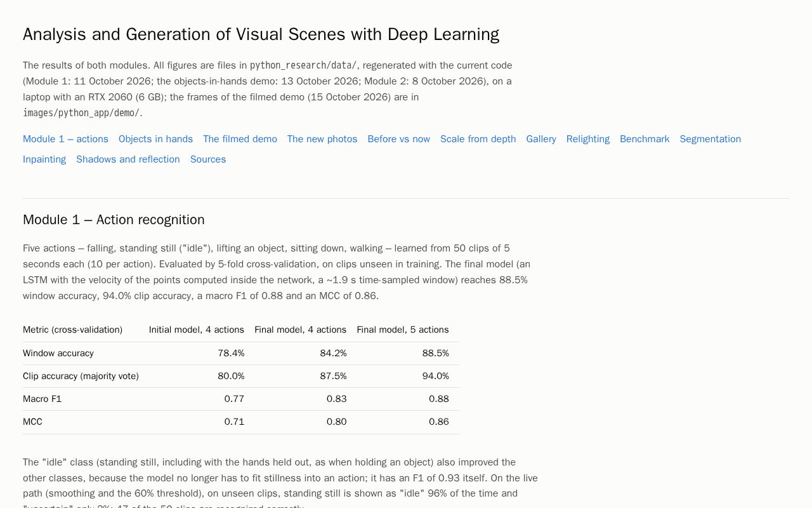
Task: Click the 'Final model, 5 actions' header
Action: 403,330
